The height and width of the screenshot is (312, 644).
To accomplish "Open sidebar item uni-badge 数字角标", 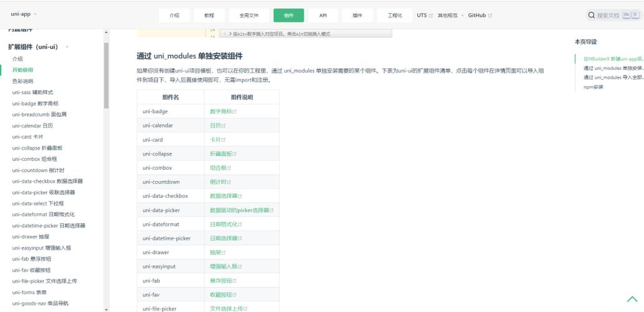I will [36, 104].
